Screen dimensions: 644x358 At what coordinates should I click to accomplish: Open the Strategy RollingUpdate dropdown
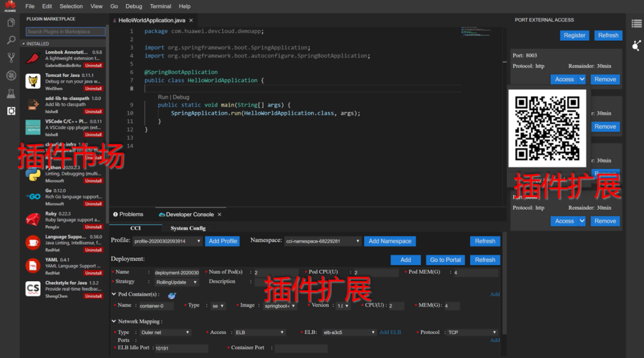[x=177, y=282]
